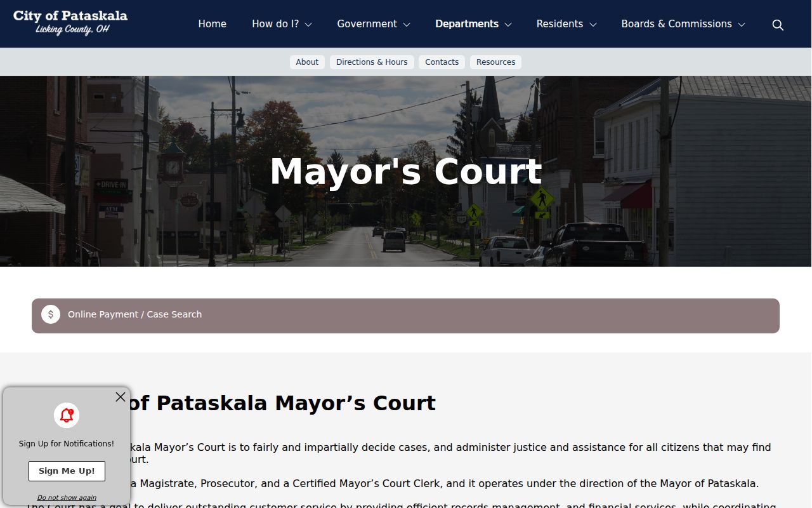Click the Sign Me Up! button
Screen dimensions: 812x508
pyautogui.click(x=67, y=471)
